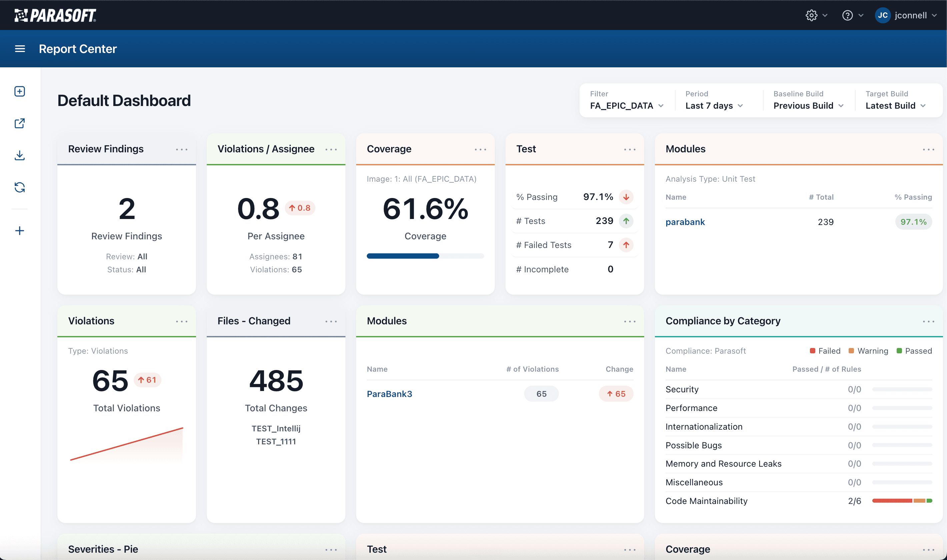Click the add dashboard icon in sidebar

click(20, 91)
